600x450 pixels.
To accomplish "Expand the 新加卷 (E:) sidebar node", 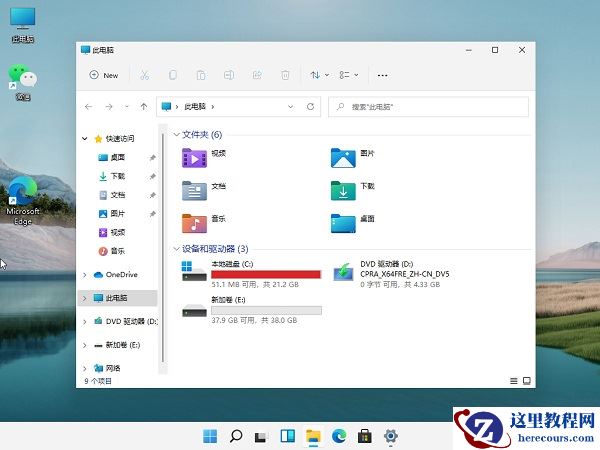I will (x=85, y=345).
